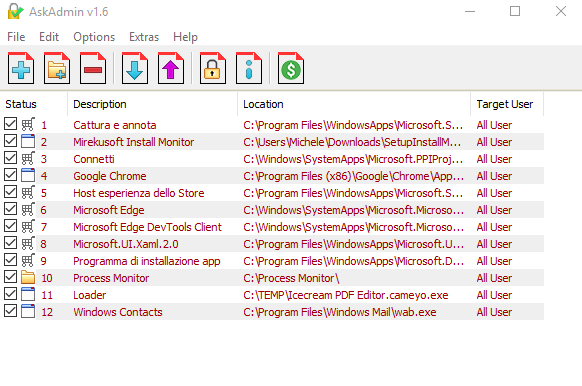Toggle the Google Chrome row checkbox
The width and height of the screenshot is (582, 386).
tap(10, 175)
